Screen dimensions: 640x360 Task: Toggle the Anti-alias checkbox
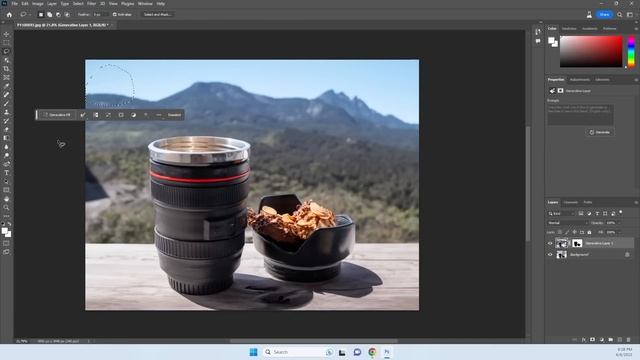coord(115,14)
